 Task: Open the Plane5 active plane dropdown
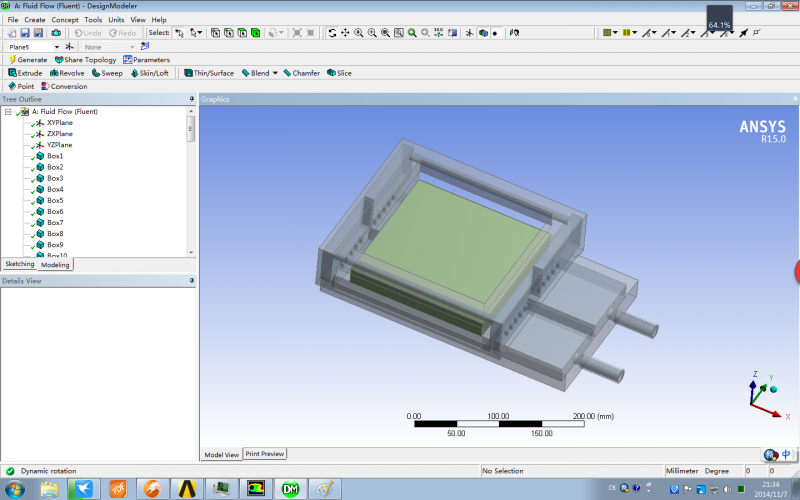coord(57,46)
